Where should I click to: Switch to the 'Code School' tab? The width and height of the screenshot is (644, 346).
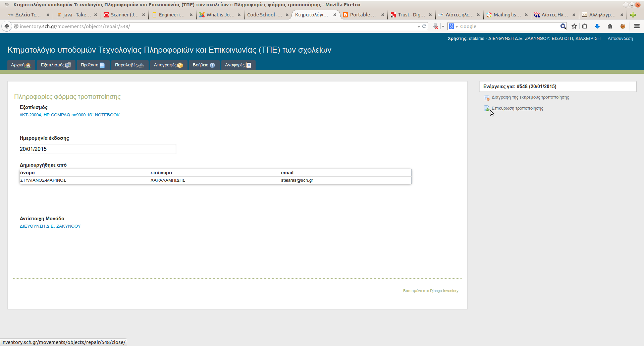pos(268,15)
